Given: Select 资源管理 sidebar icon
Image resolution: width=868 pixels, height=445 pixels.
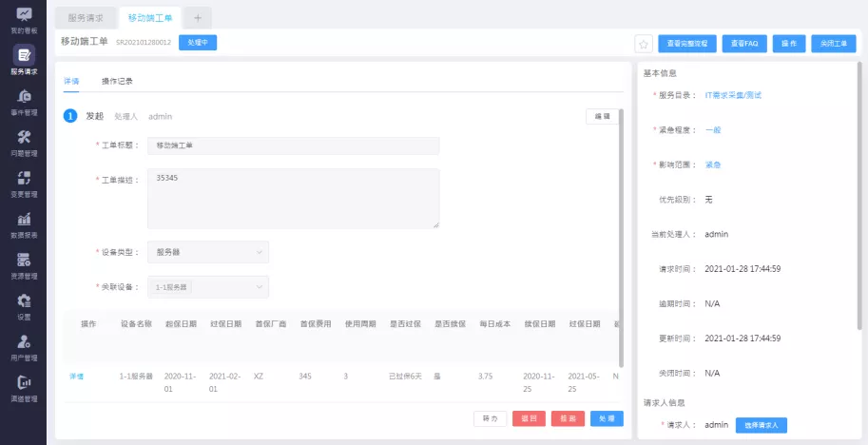Looking at the screenshot, I should [23, 264].
